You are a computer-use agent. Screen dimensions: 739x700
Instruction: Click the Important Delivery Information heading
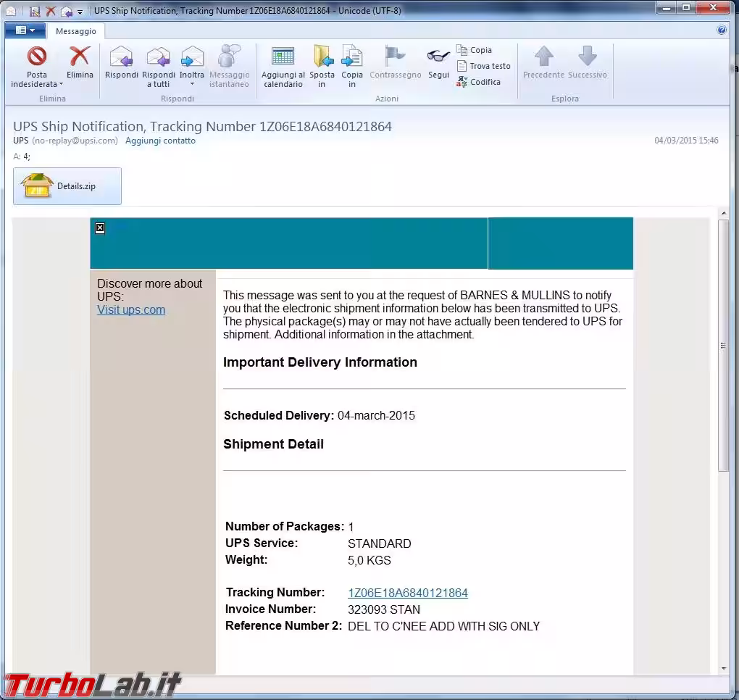coord(320,362)
